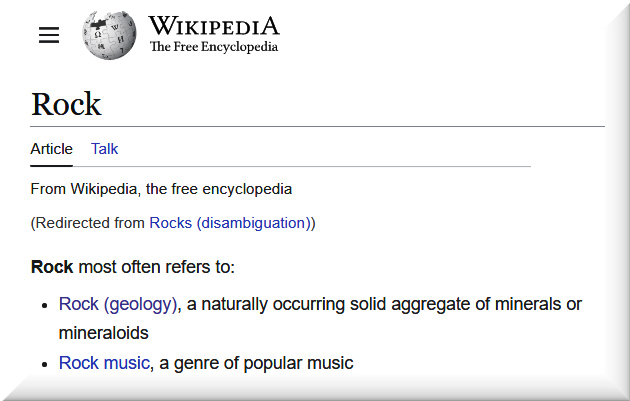Click "The Free Encyclopedia" tagline

pyautogui.click(x=213, y=47)
